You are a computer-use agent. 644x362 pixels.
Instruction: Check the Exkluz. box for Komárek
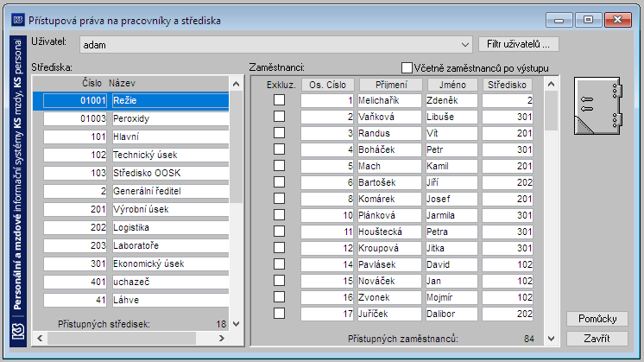point(280,199)
